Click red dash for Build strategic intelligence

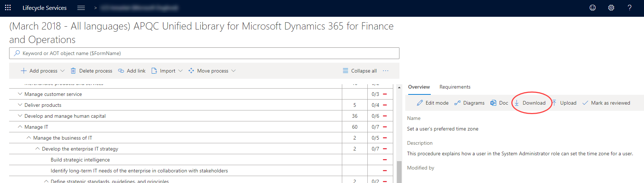tap(385, 160)
